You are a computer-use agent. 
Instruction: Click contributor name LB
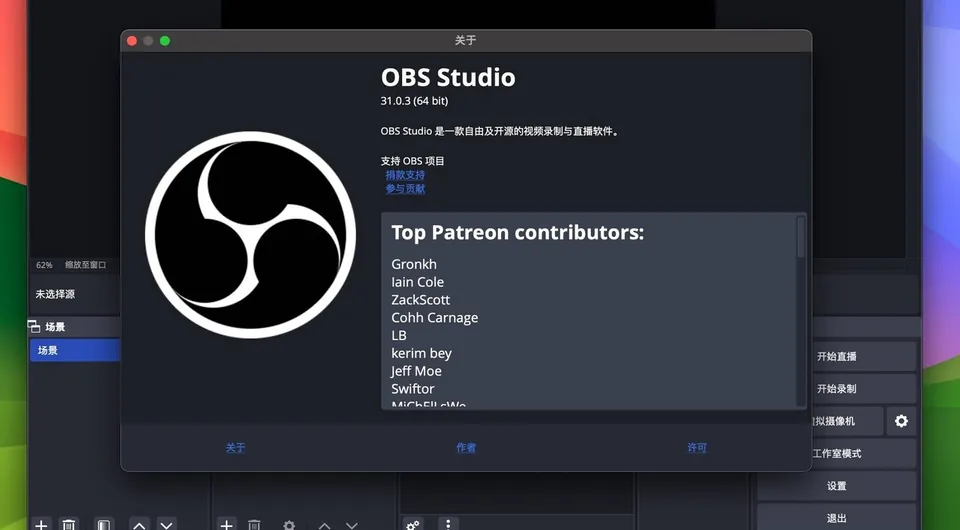[x=399, y=335]
